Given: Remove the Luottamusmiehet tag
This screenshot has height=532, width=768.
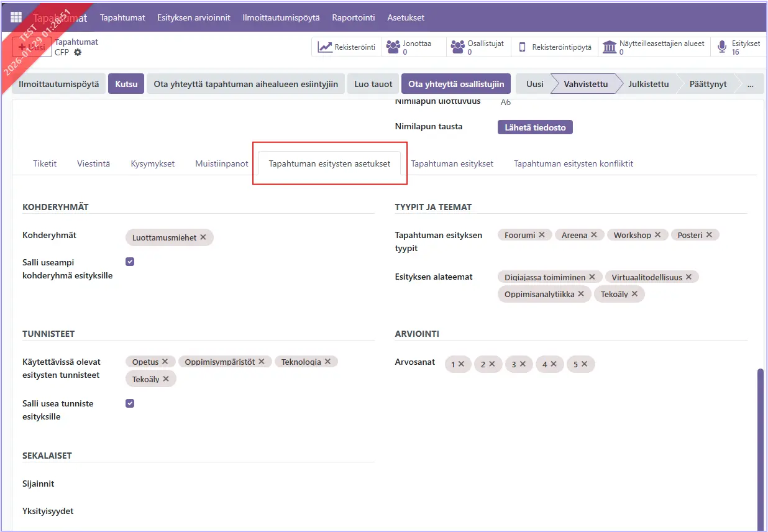Looking at the screenshot, I should pos(203,237).
